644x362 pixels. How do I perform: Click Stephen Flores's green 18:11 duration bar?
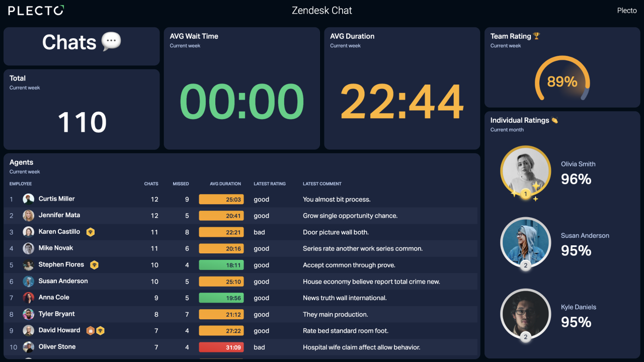click(x=221, y=265)
